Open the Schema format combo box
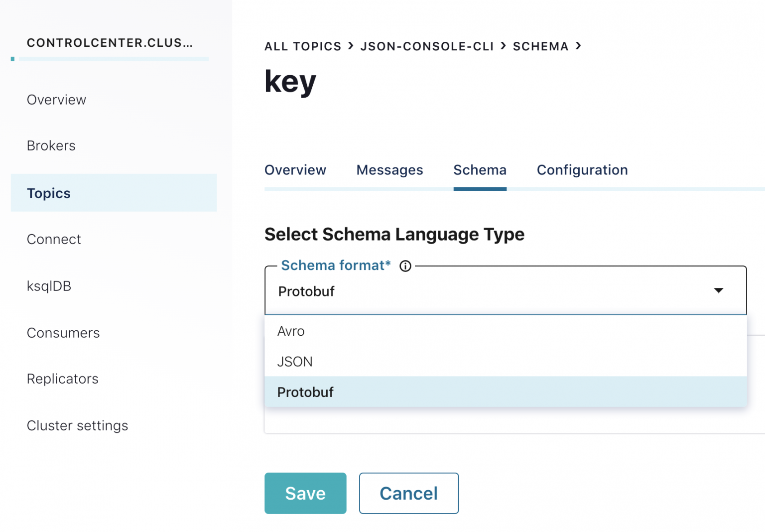 [x=498, y=291]
